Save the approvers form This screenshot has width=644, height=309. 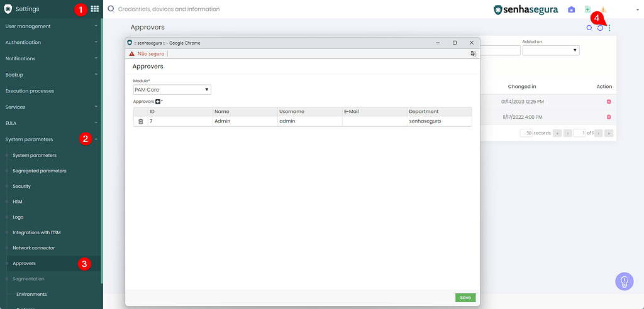pyautogui.click(x=465, y=298)
